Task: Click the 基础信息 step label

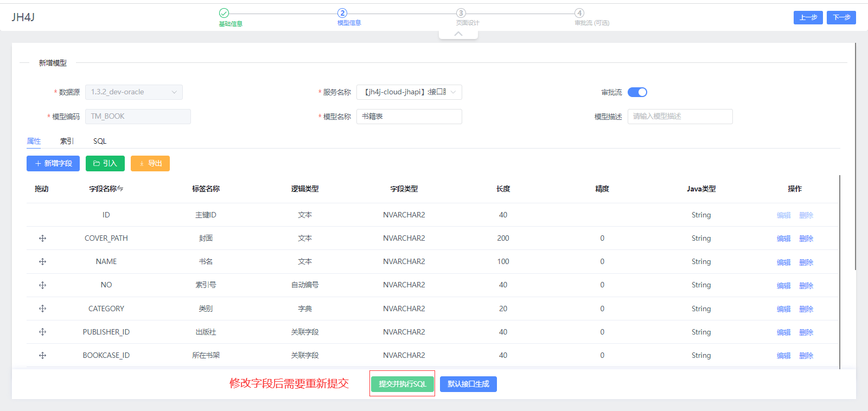Action: (x=231, y=24)
